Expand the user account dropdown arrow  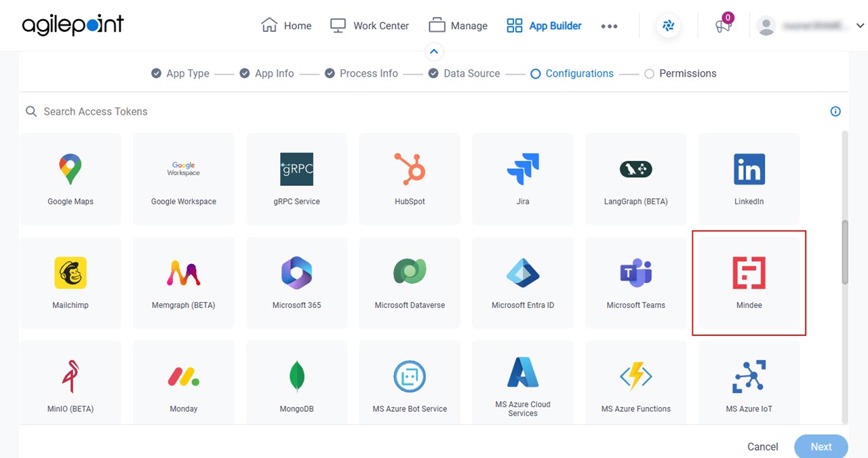(x=860, y=26)
